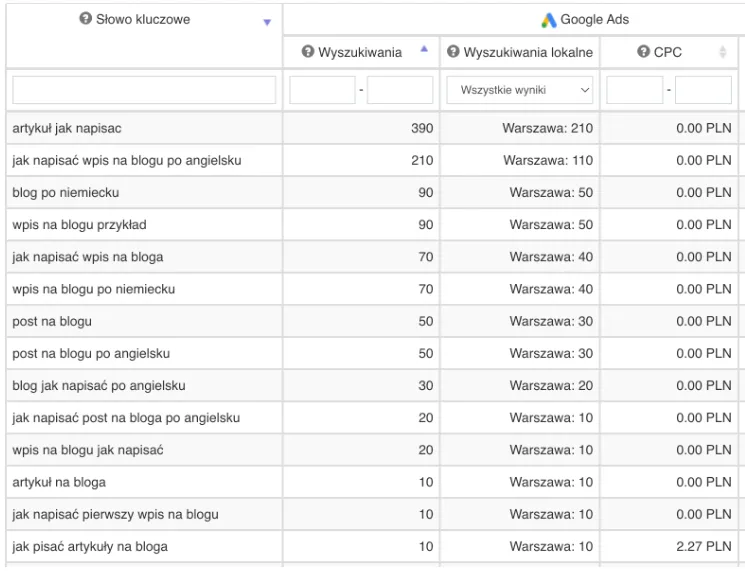Select the keyword 'artykuł jak napisac'
This screenshot has width=745, height=571.
point(68,128)
